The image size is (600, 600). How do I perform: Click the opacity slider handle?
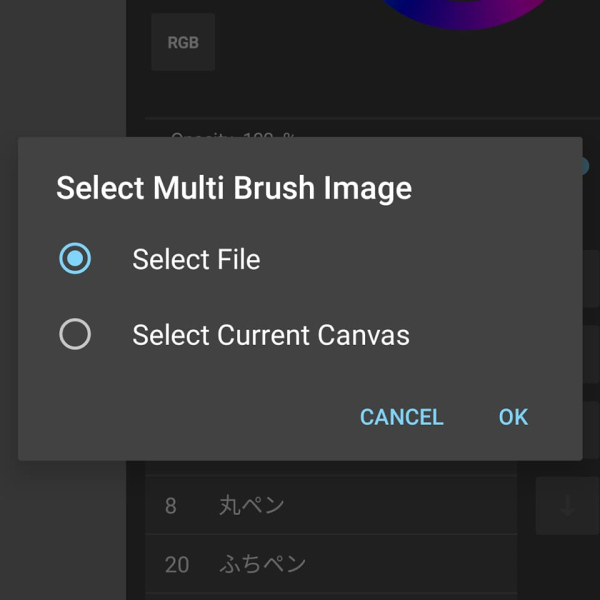coord(586,166)
